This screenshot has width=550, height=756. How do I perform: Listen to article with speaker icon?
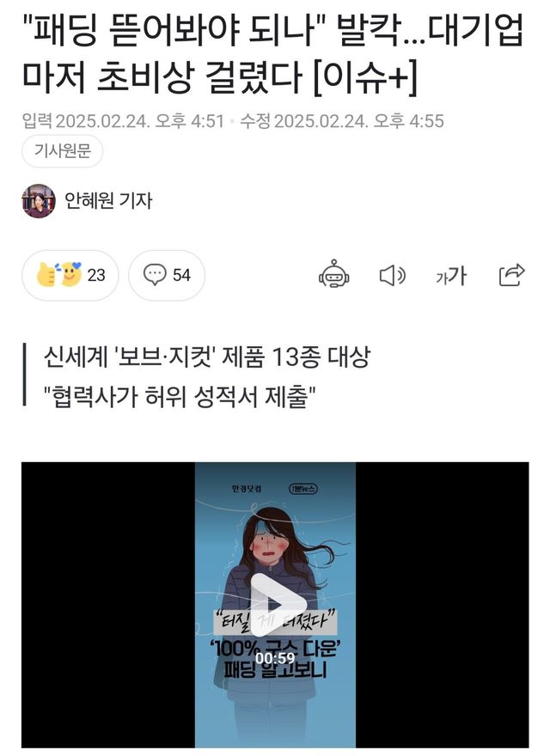click(x=392, y=275)
